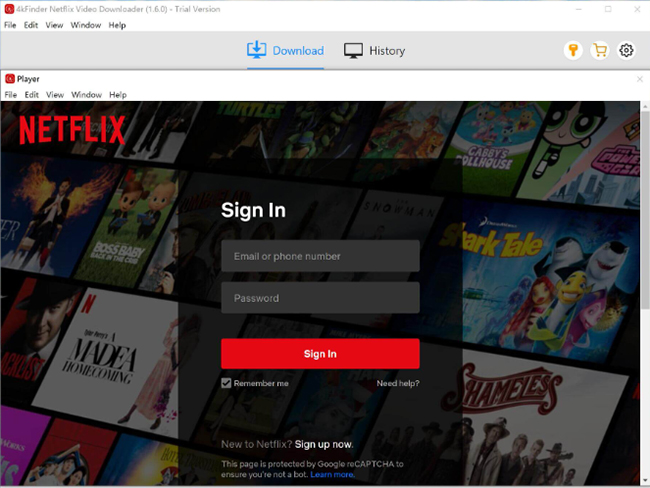Open Edit menu in main window

(x=31, y=25)
